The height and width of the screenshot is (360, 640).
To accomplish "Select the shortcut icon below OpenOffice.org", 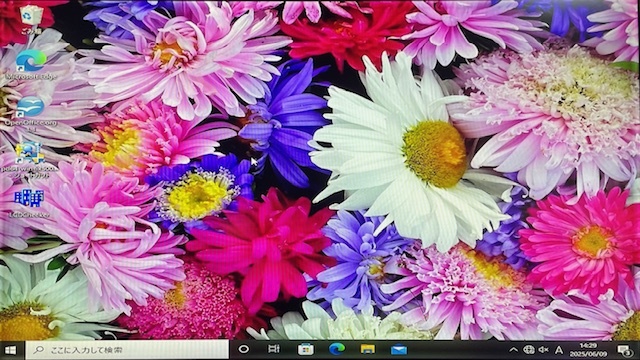I will [x=30, y=160].
